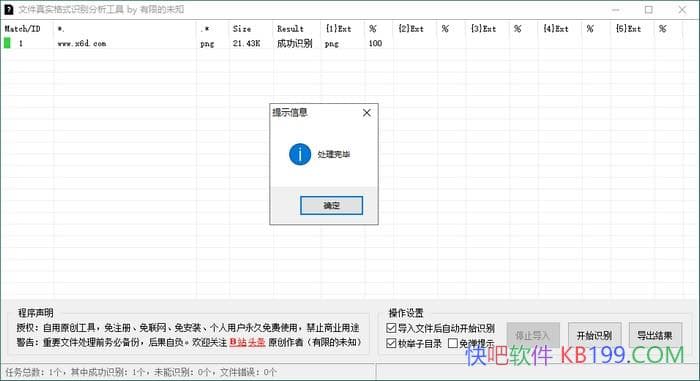The width and height of the screenshot is (700, 381).
Task: Click the 成功识别 result cell
Action: 294,43
